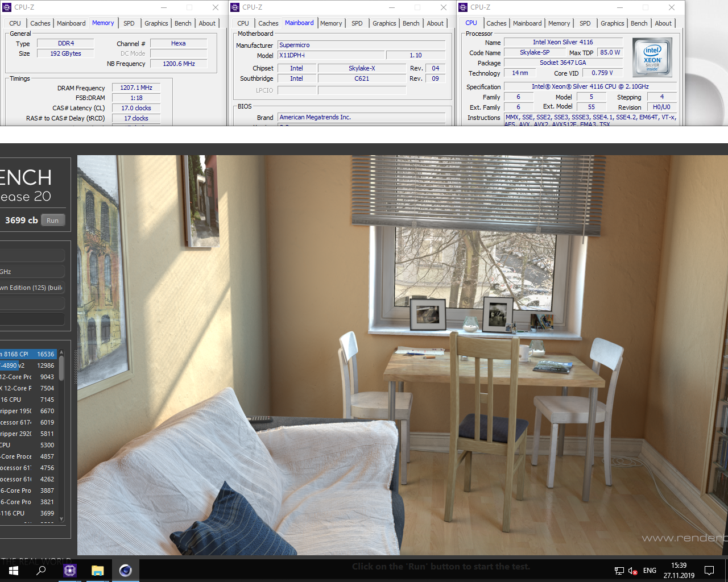Open the Graphics tab in the CPU window

click(x=613, y=23)
